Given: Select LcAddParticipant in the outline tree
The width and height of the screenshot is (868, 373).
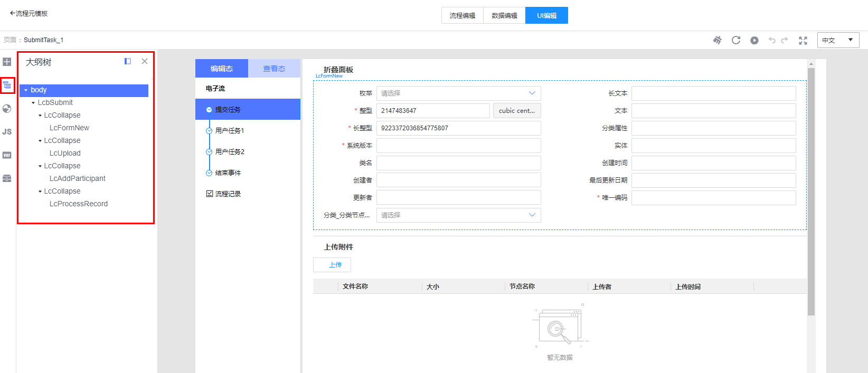Looking at the screenshot, I should pyautogui.click(x=78, y=178).
